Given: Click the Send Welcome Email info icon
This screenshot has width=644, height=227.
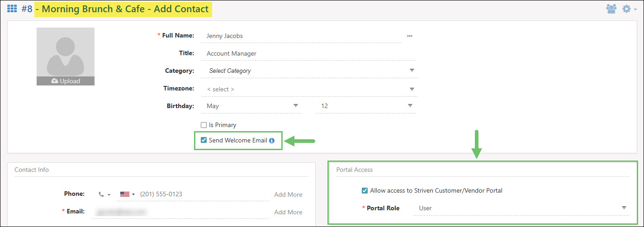Looking at the screenshot, I should tap(272, 141).
